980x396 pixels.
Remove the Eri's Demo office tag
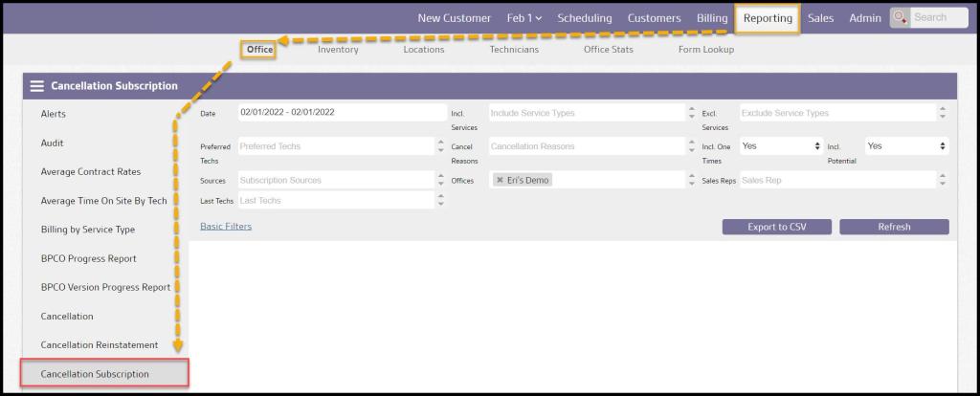(500, 180)
